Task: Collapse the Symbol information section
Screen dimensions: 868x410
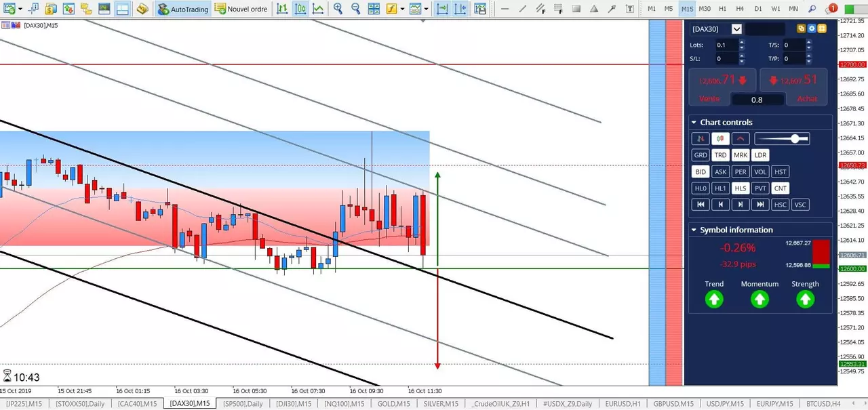Action: [x=694, y=230]
